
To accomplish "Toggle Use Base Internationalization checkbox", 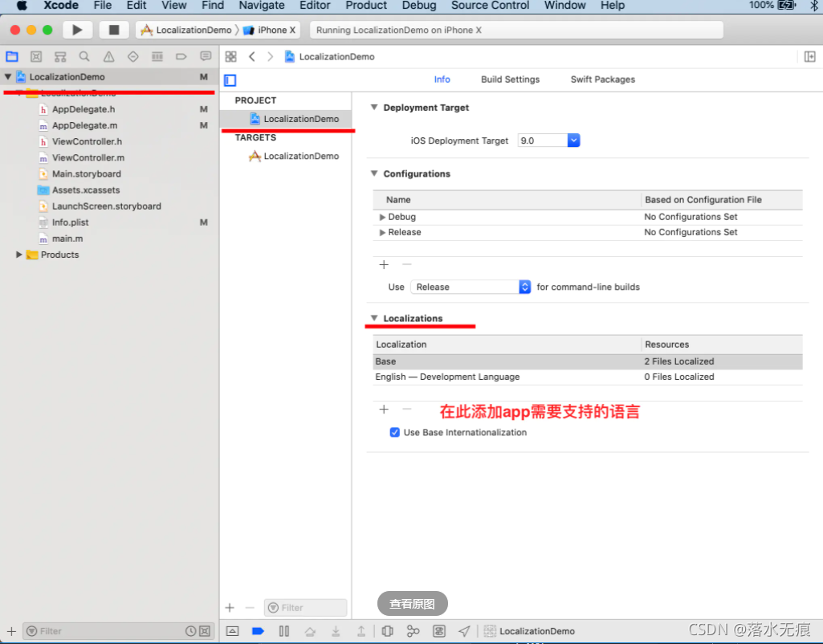I will coord(395,433).
